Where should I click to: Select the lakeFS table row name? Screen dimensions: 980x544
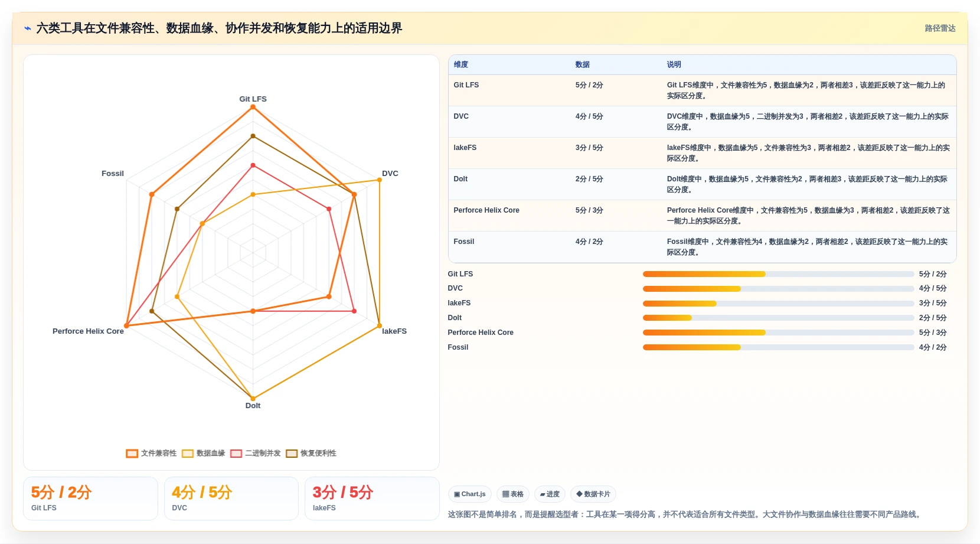[465, 148]
